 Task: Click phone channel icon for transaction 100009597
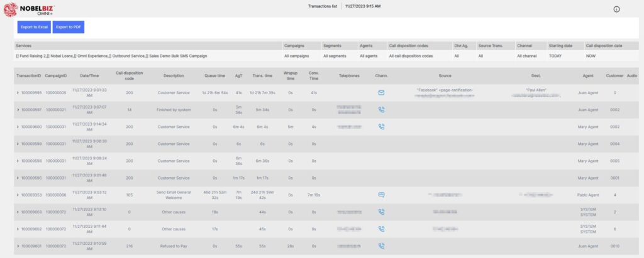point(381,110)
